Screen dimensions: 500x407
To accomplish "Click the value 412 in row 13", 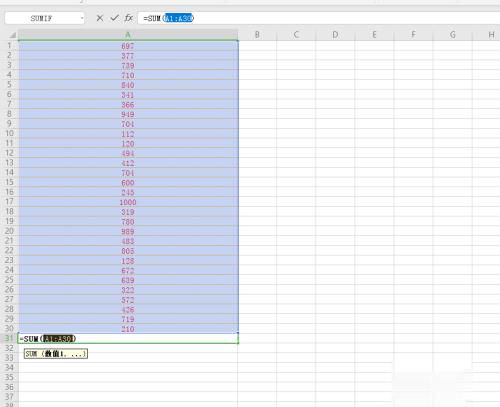I will (x=128, y=163).
